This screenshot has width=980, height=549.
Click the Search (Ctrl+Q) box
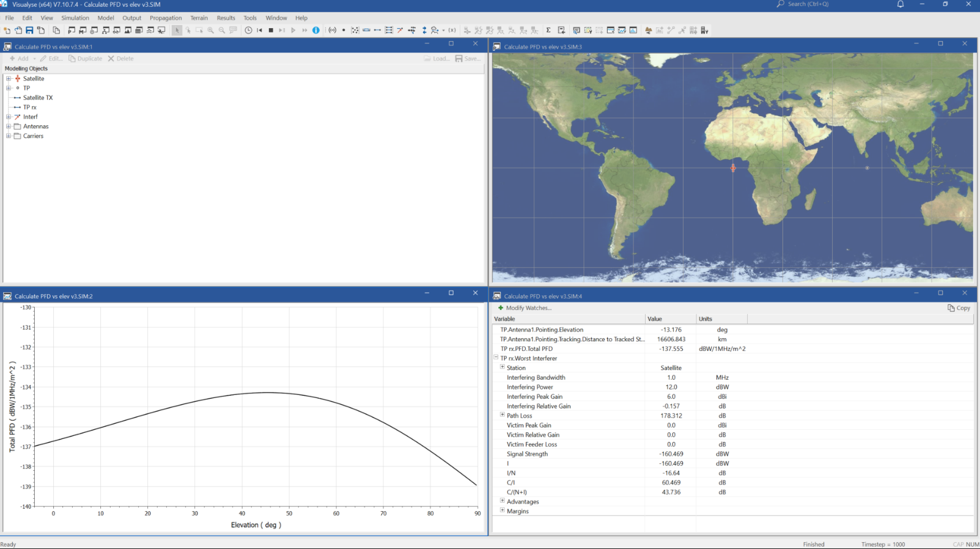803,4
